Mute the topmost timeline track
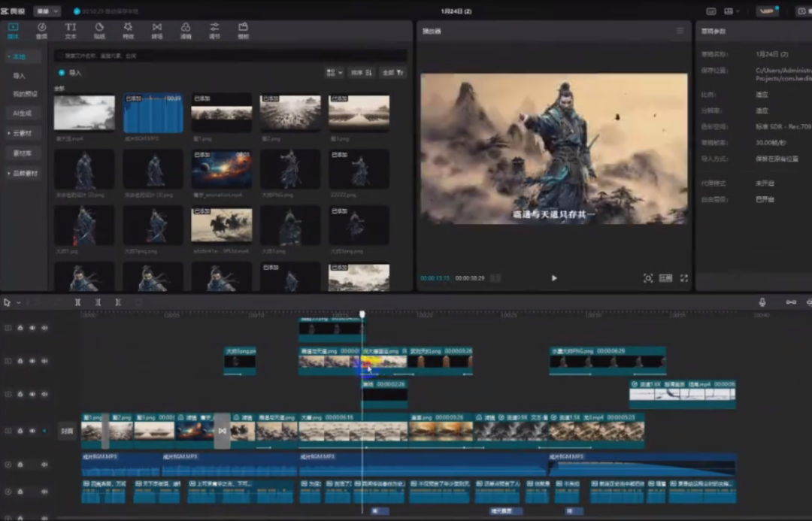 (x=44, y=328)
